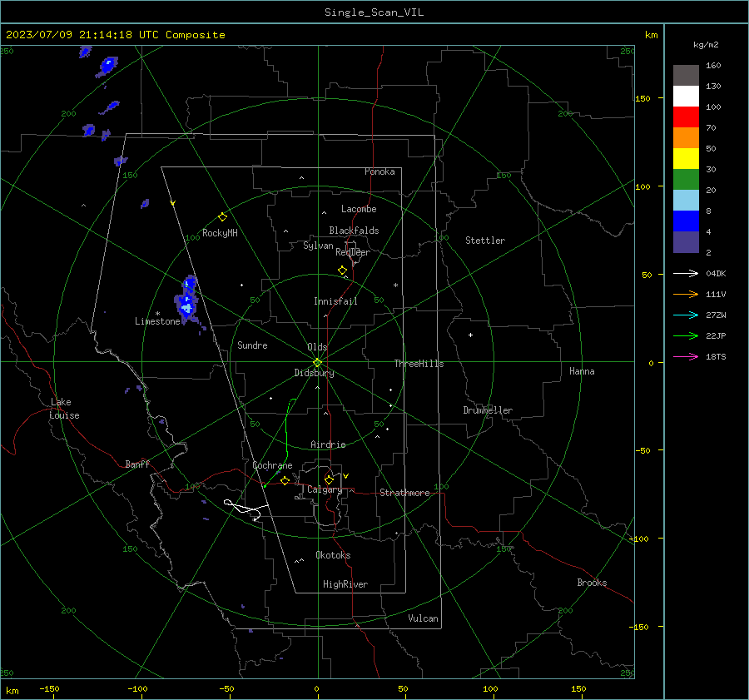
Task: Click the 18TS legend label
Action: click(716, 356)
